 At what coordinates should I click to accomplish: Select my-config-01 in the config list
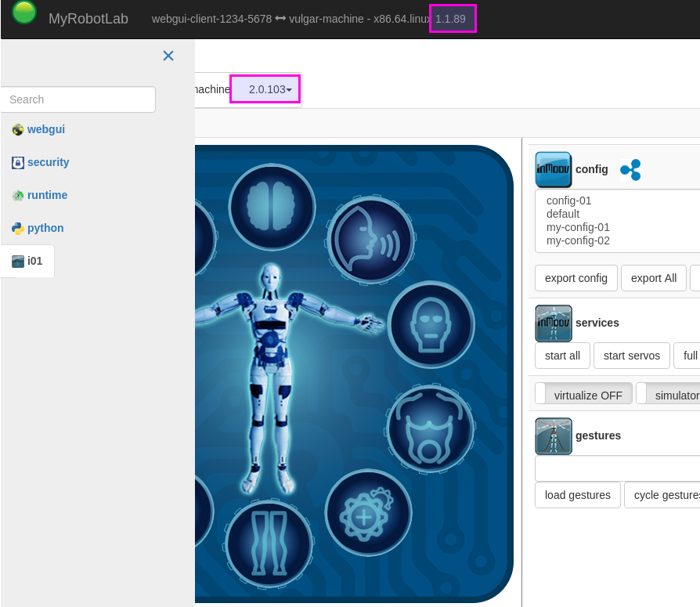pyautogui.click(x=578, y=228)
